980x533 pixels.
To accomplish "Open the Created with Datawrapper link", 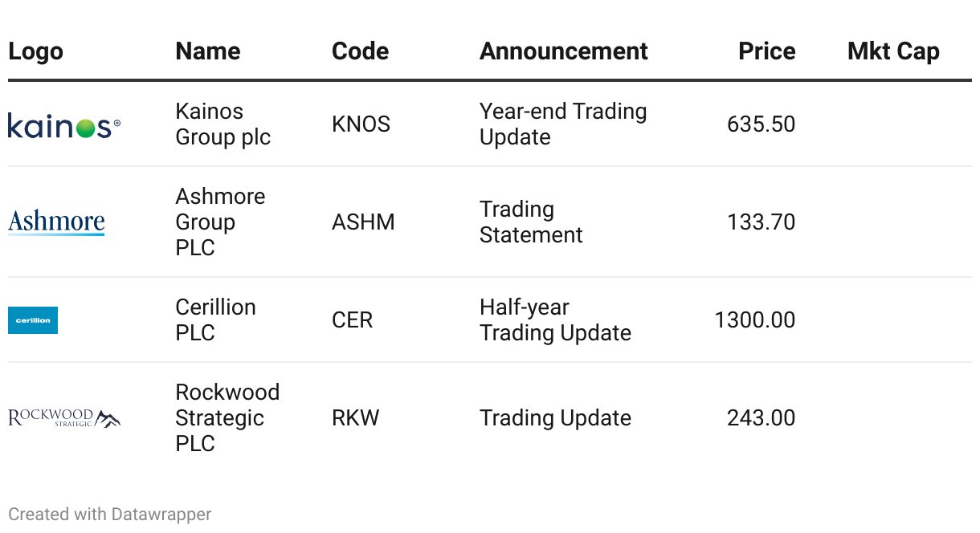I will [x=109, y=514].
